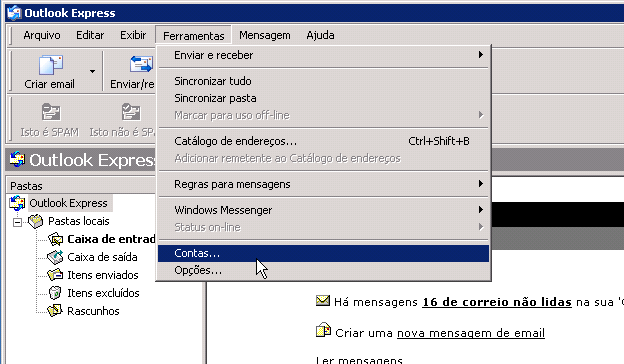This screenshot has height=364, width=624.
Task: Expand the Windows Messenger submenu arrow
Action: tap(481, 209)
